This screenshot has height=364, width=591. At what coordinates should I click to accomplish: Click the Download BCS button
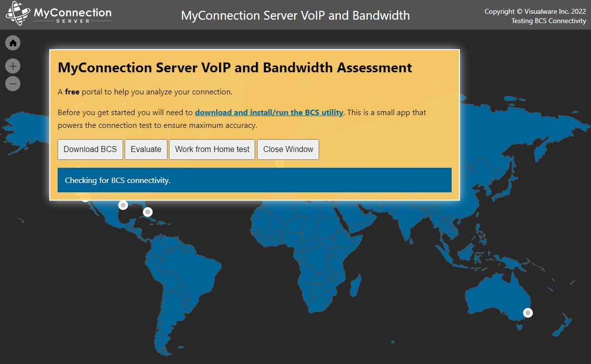point(90,150)
